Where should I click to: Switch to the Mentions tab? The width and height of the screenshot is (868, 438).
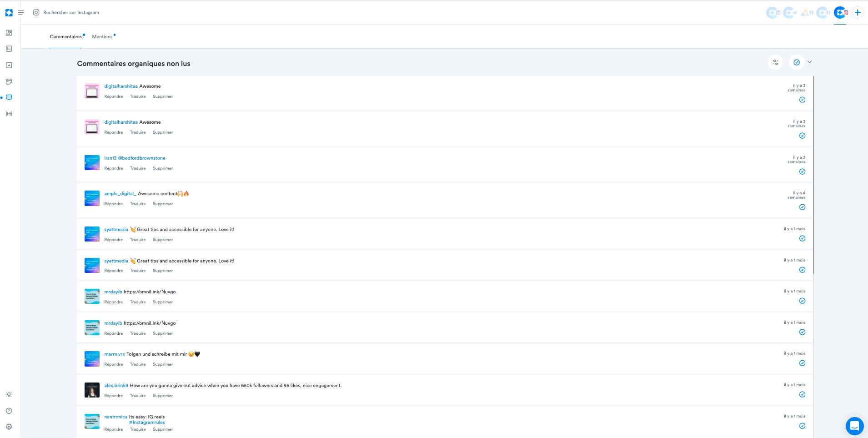102,36
